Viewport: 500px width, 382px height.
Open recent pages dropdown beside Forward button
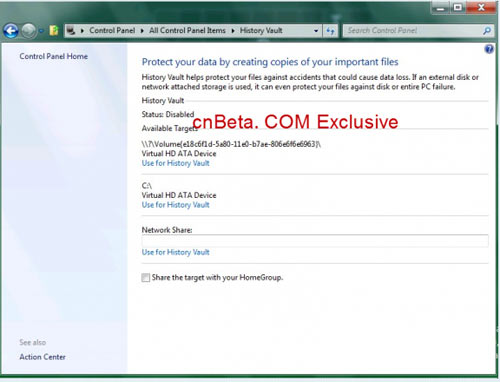(41, 31)
